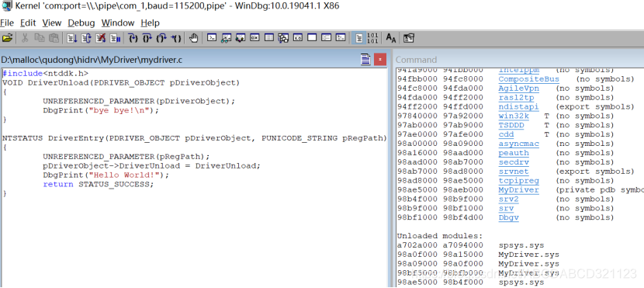The height and width of the screenshot is (288, 644).
Task: Open the Command Browser toolbar icon
Action: [x=341, y=38]
